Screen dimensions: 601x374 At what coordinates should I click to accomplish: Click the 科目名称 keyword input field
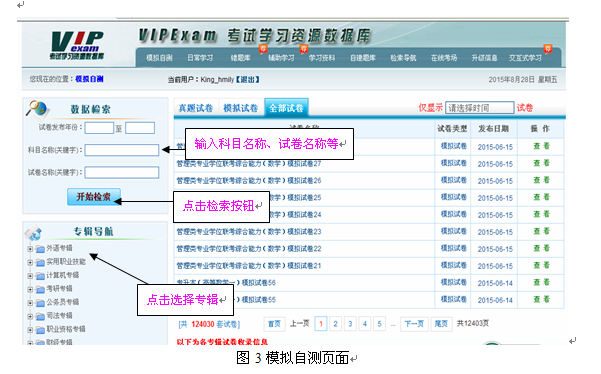pos(122,150)
